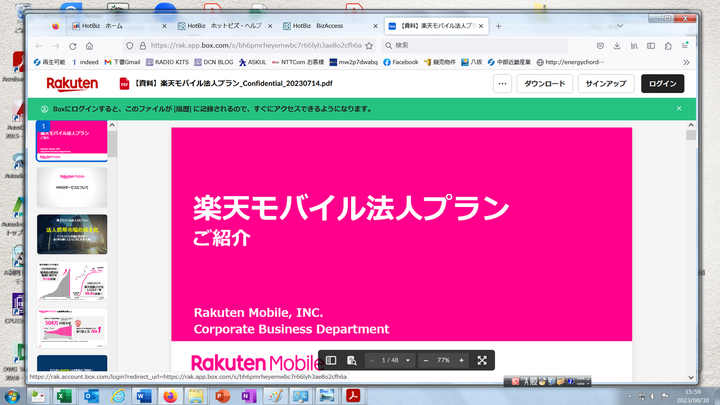Zoom out with the minus button
The image size is (720, 405).
click(x=426, y=360)
